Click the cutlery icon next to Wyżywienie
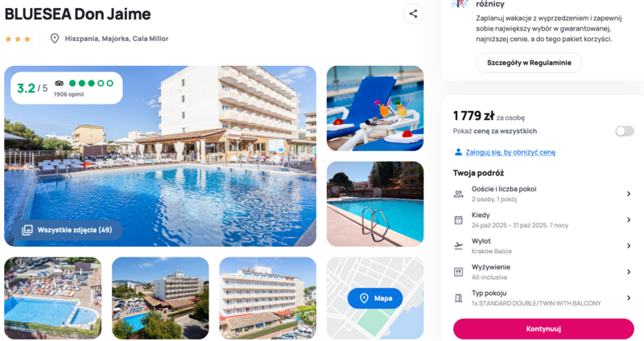644x341 pixels. click(458, 272)
